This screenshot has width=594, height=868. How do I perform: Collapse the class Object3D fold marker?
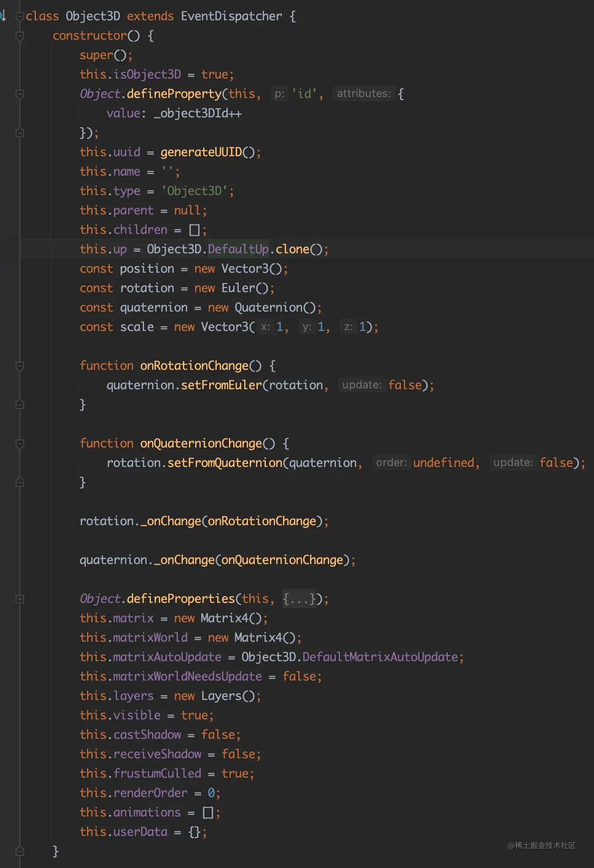[19, 16]
